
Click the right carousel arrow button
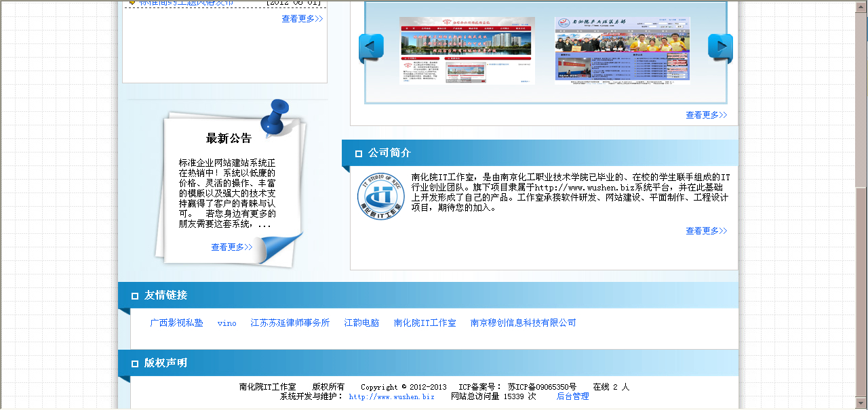720,48
